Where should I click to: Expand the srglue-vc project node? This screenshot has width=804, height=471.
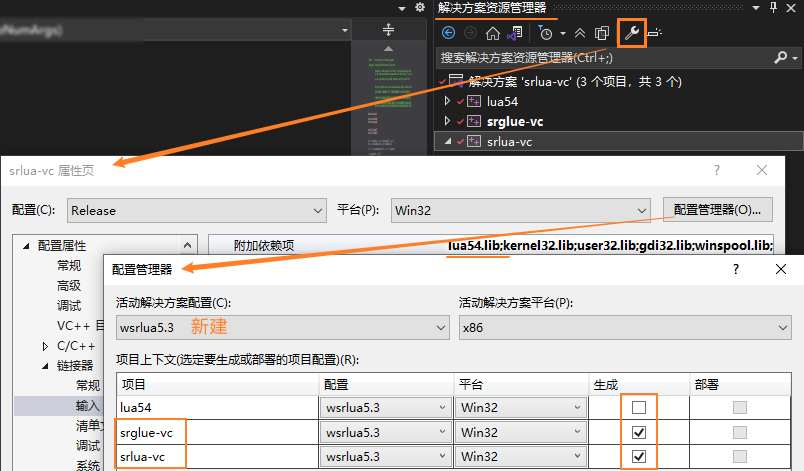(447, 121)
